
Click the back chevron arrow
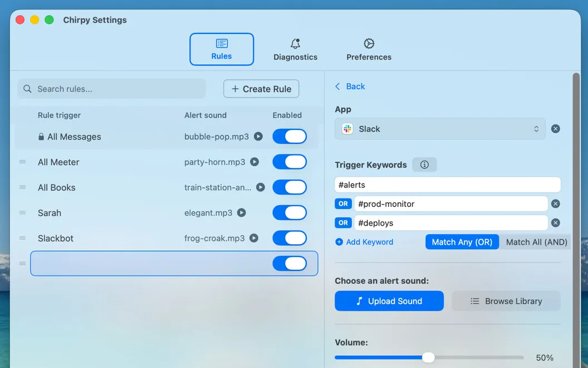pos(337,86)
